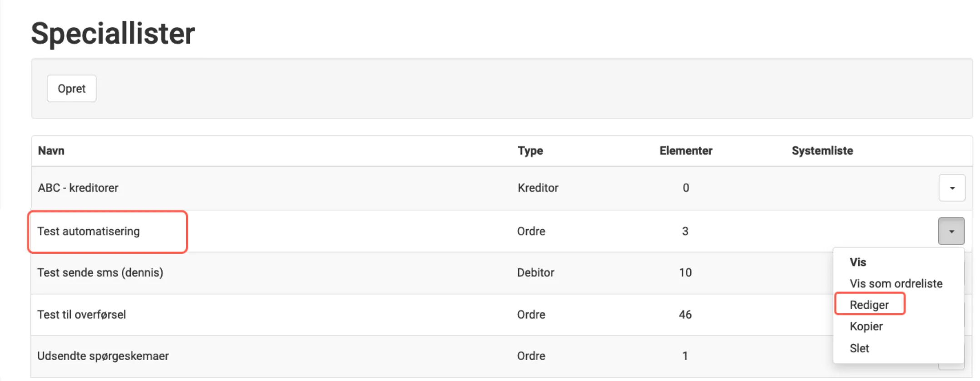The width and height of the screenshot is (980, 381).
Task: Click Kopier in the dropdown menu
Action: click(x=866, y=326)
